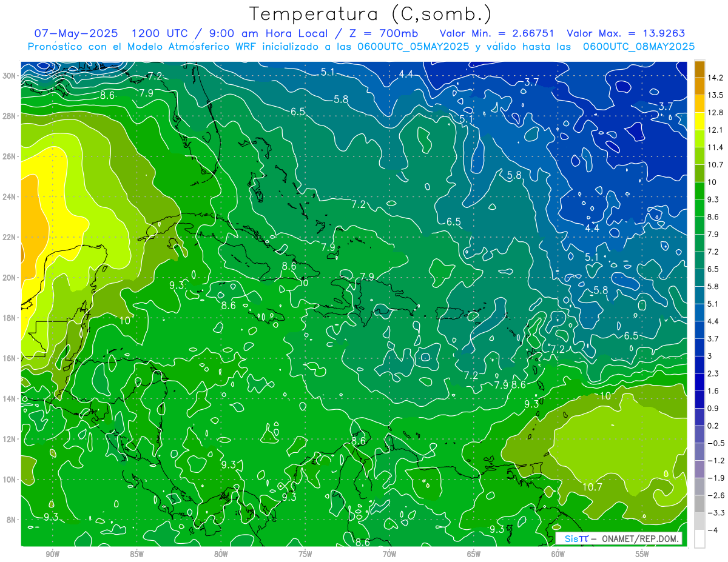Click the "8N" latitude axis label
Viewport: 728px width, 562px height.
pyautogui.click(x=11, y=520)
